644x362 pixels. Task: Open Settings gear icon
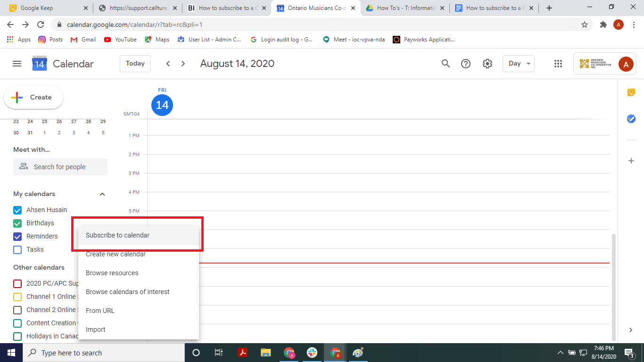(487, 64)
